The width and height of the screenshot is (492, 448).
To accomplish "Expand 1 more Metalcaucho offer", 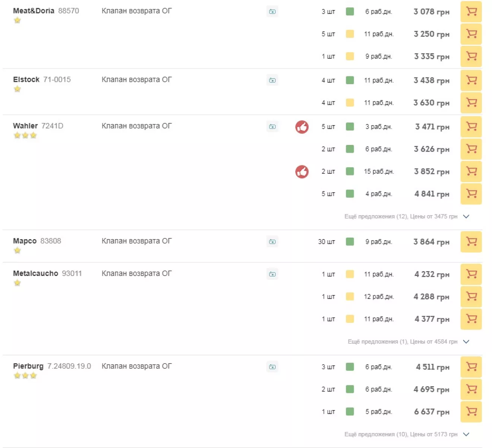I will point(408,341).
